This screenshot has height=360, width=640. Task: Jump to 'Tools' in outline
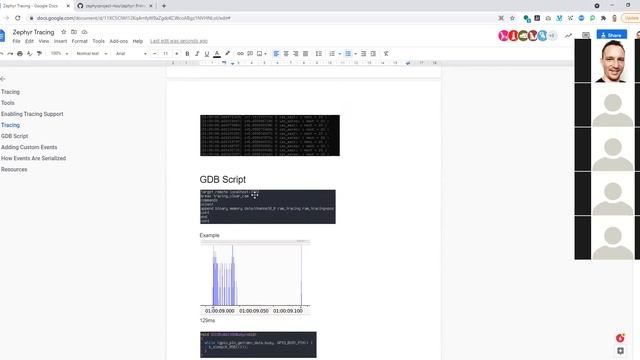click(8, 103)
